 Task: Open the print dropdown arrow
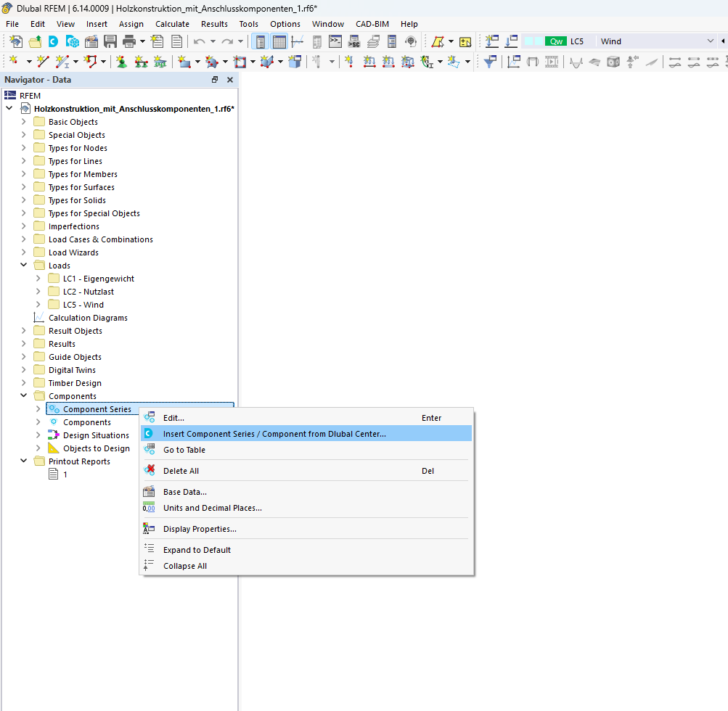click(142, 42)
